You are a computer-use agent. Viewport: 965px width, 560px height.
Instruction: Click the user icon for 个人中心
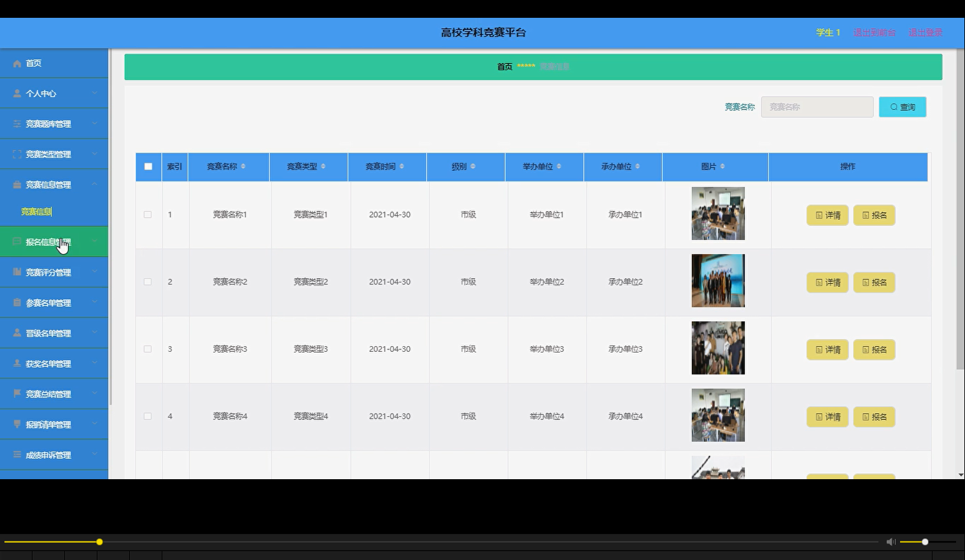pyautogui.click(x=17, y=94)
